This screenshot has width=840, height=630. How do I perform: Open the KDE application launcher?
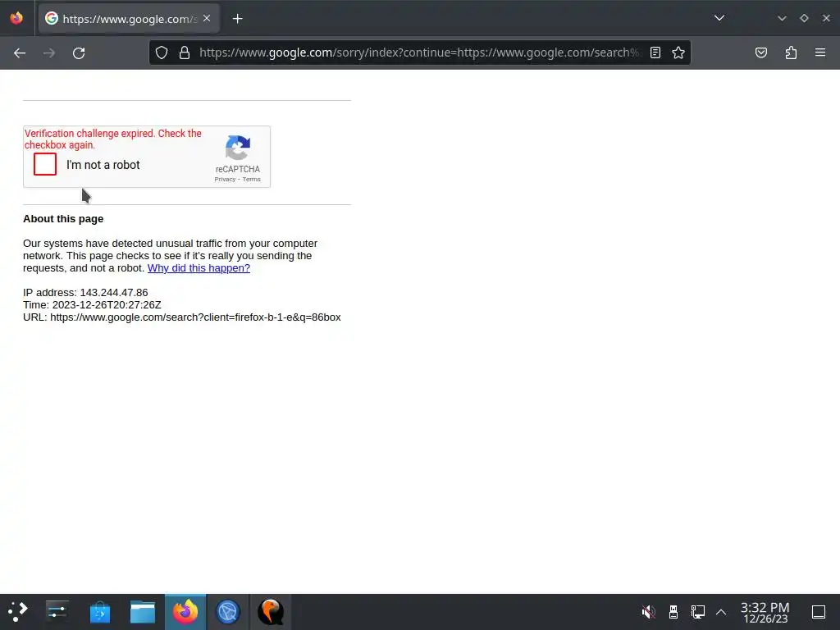(x=18, y=611)
